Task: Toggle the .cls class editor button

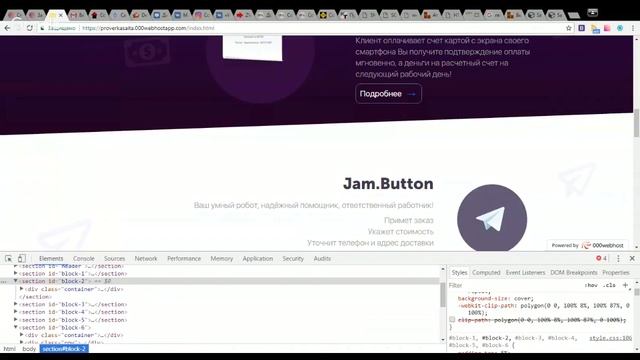Action: click(609, 285)
